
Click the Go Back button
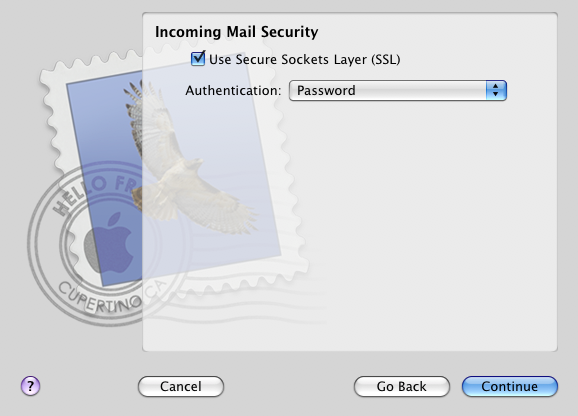pos(401,387)
